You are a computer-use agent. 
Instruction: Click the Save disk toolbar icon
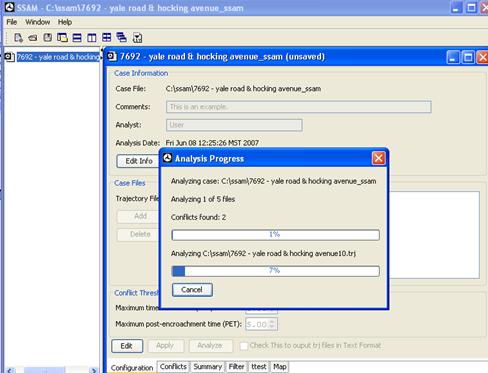(48, 37)
